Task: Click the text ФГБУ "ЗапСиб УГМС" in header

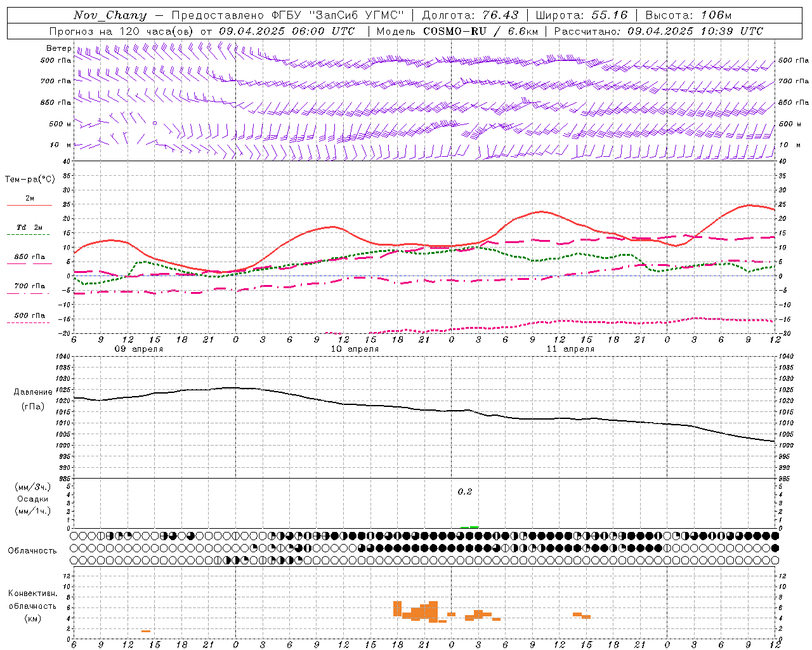Action: pos(337,15)
